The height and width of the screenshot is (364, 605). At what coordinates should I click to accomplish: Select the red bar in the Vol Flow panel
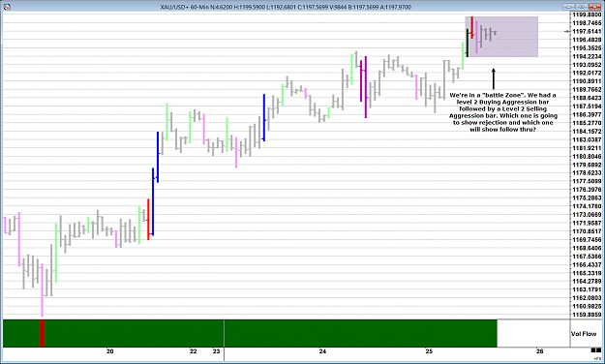pyautogui.click(x=42, y=333)
